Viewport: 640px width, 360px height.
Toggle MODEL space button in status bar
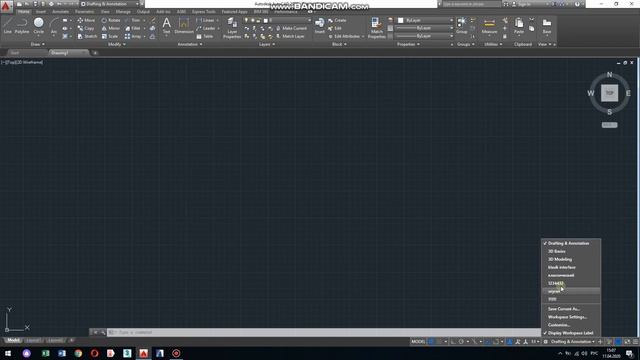coord(418,342)
